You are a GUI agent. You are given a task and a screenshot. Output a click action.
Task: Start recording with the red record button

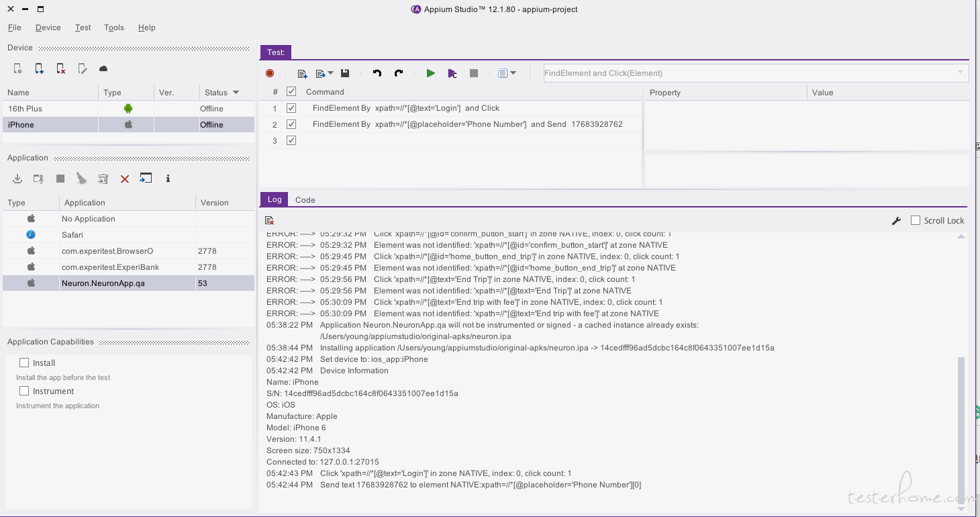click(x=270, y=73)
